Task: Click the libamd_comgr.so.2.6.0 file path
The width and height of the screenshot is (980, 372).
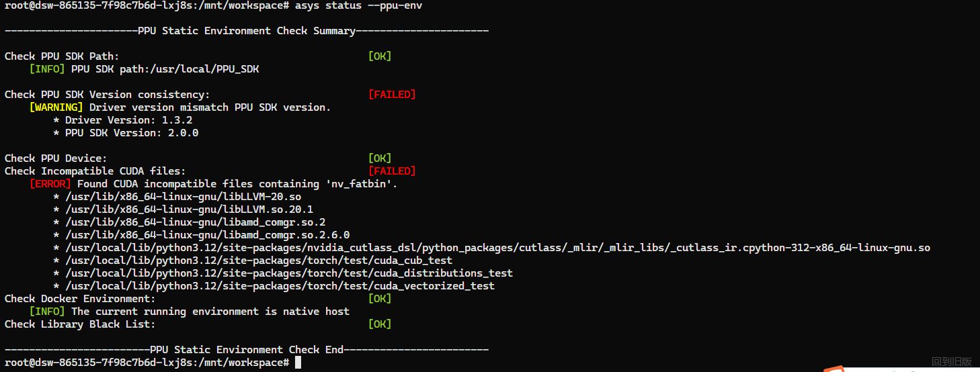Action: coord(207,235)
